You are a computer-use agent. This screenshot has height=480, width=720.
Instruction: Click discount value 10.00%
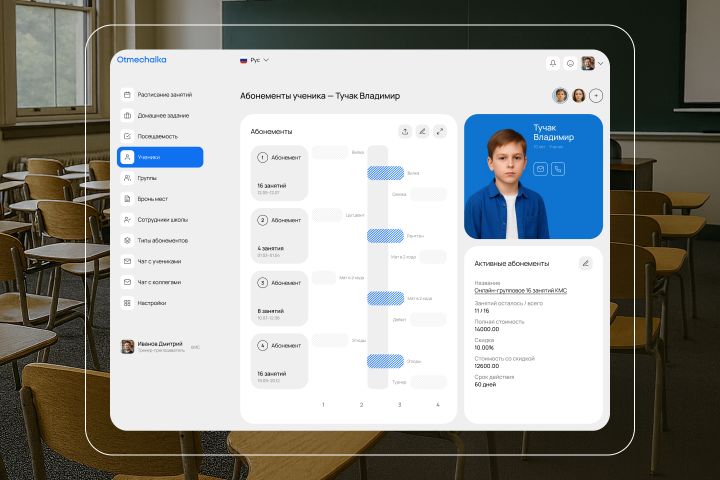click(x=484, y=348)
